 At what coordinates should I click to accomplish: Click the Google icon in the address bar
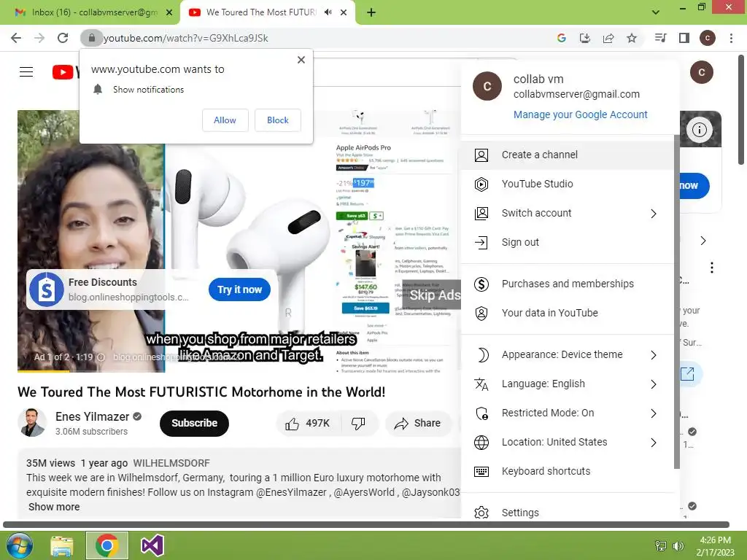[x=561, y=38]
